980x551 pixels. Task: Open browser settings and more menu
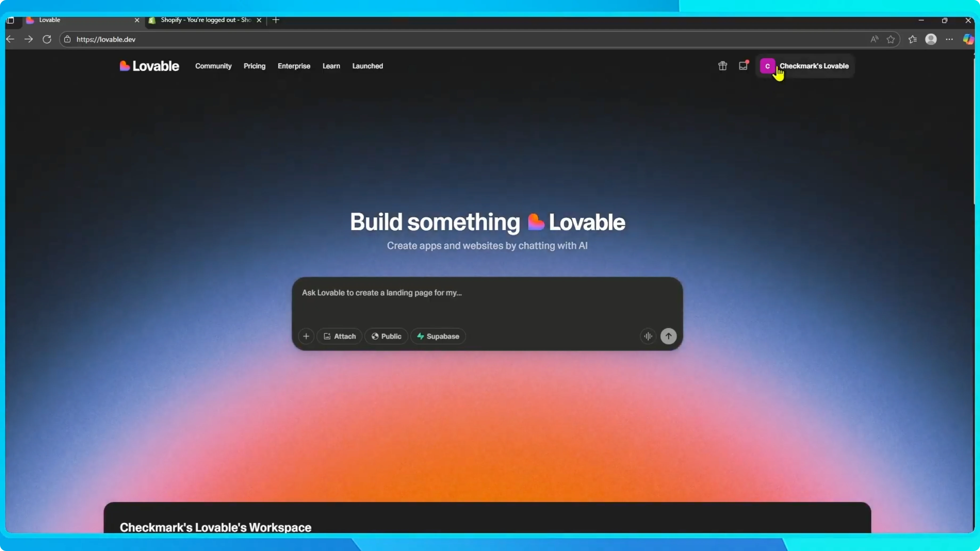click(950, 39)
